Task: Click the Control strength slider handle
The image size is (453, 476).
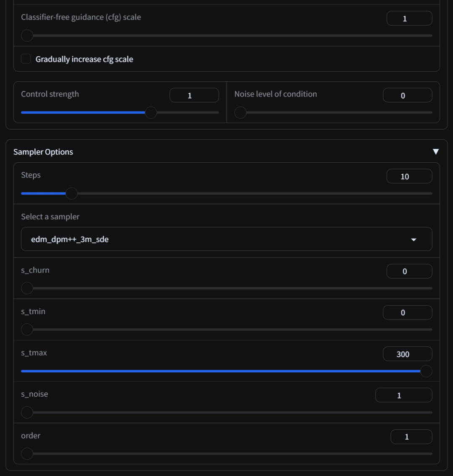Action: [x=151, y=112]
